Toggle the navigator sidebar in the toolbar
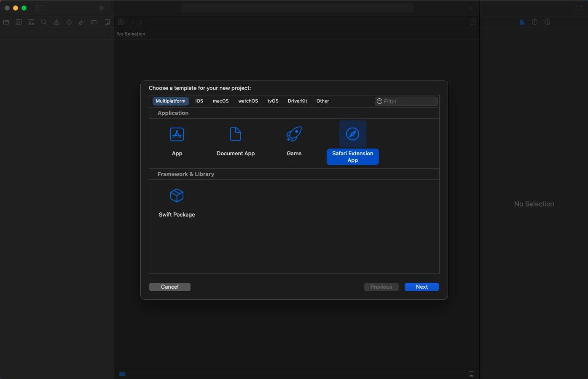The image size is (588, 379). pos(39,8)
